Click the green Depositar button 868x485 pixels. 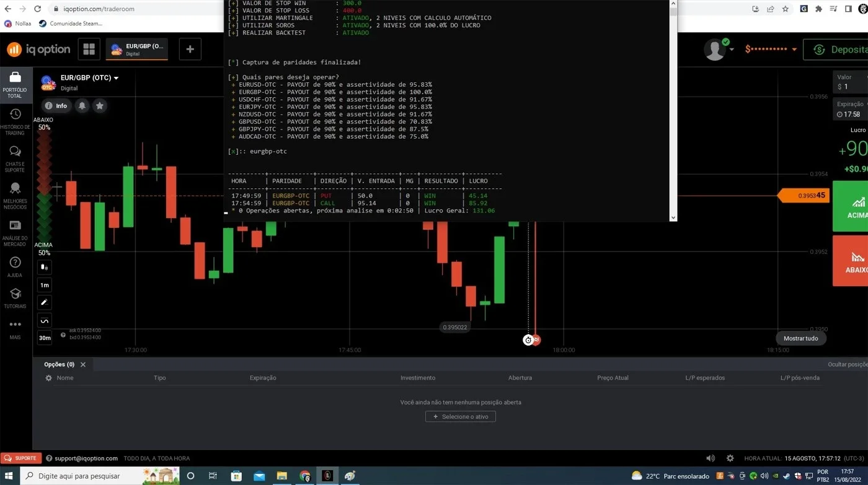point(836,50)
